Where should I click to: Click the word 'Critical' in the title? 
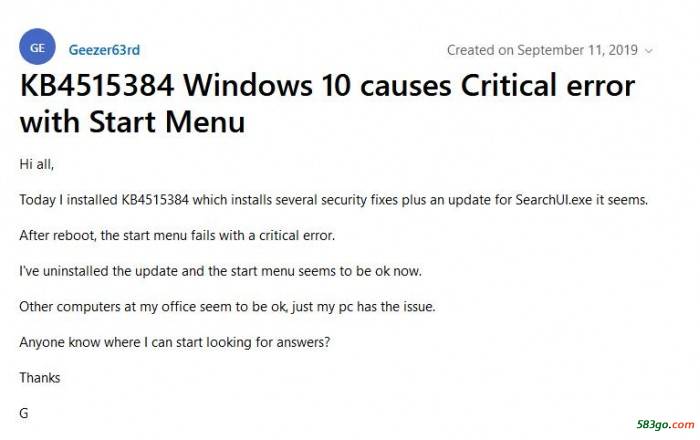click(509, 85)
